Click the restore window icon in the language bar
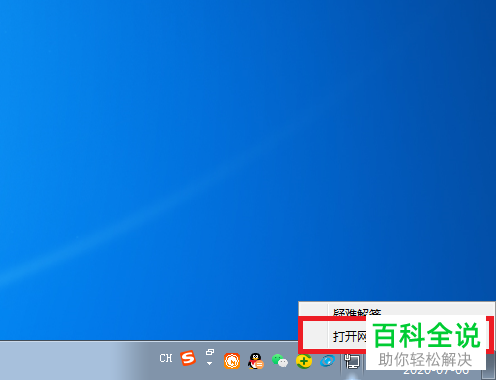Image resolution: width=496 pixels, height=380 pixels. [x=210, y=352]
